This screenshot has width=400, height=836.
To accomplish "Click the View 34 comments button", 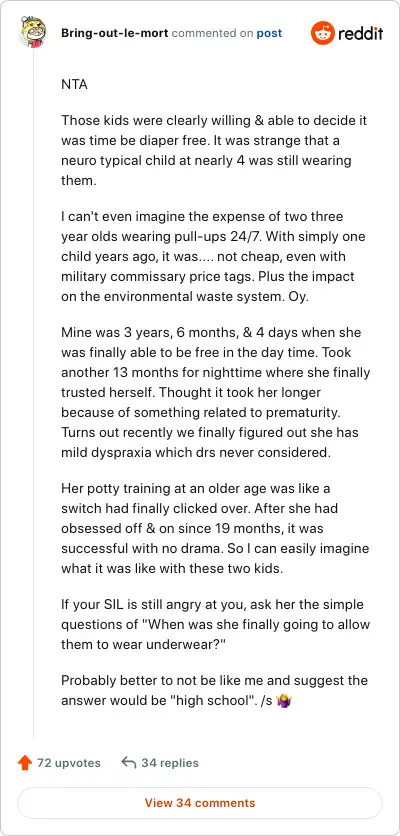I will tap(200, 802).
